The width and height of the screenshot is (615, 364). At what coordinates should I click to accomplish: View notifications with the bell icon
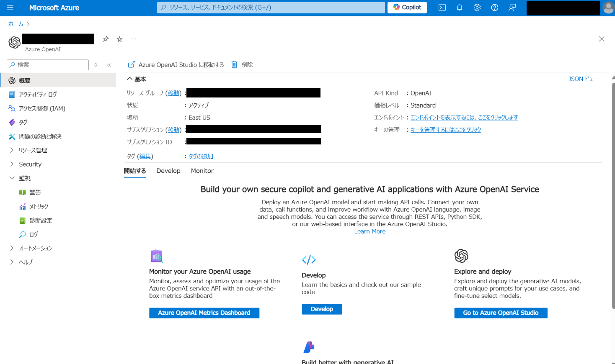pos(459,8)
